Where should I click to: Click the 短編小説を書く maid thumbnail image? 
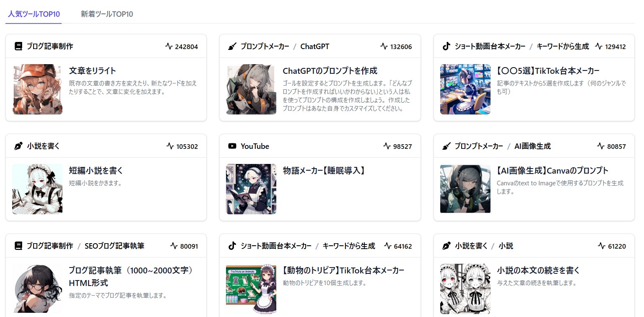point(37,189)
